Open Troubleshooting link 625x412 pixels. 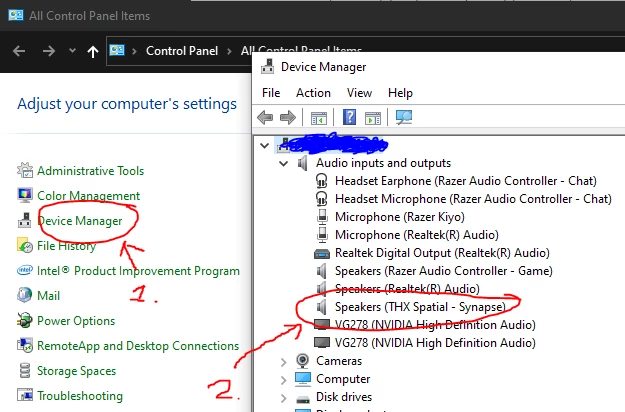tap(80, 396)
